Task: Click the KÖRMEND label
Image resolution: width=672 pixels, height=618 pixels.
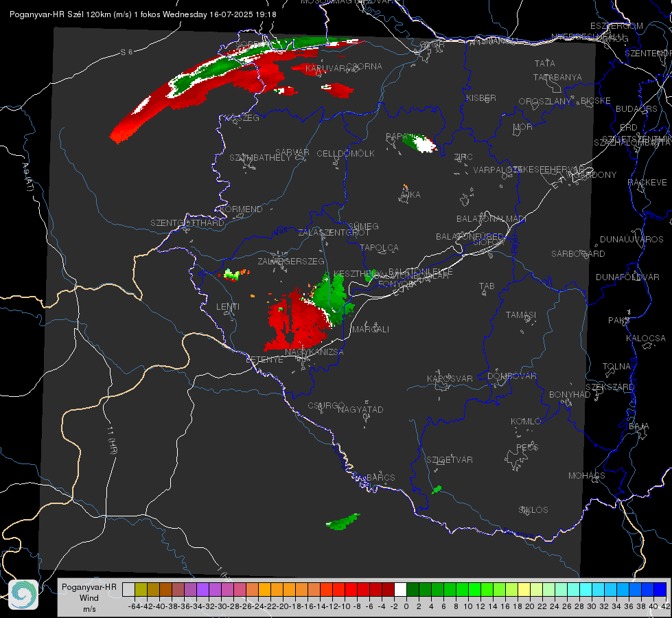Action: (241, 209)
